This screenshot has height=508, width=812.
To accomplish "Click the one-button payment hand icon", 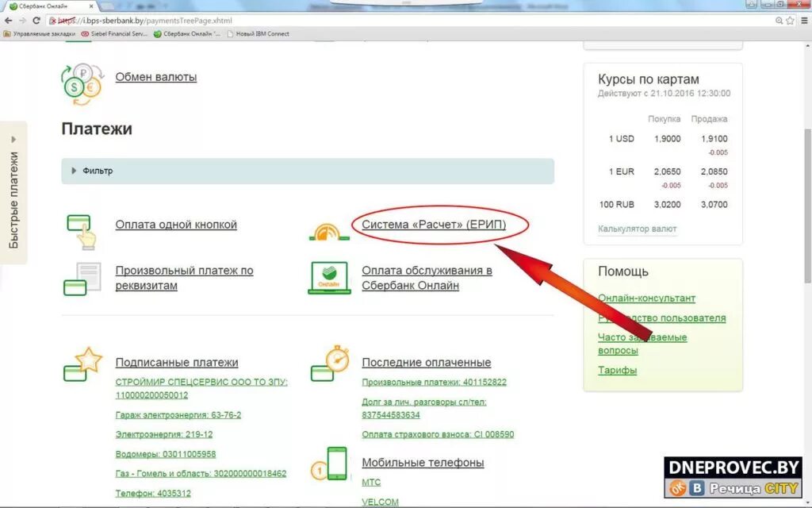I will point(82,232).
